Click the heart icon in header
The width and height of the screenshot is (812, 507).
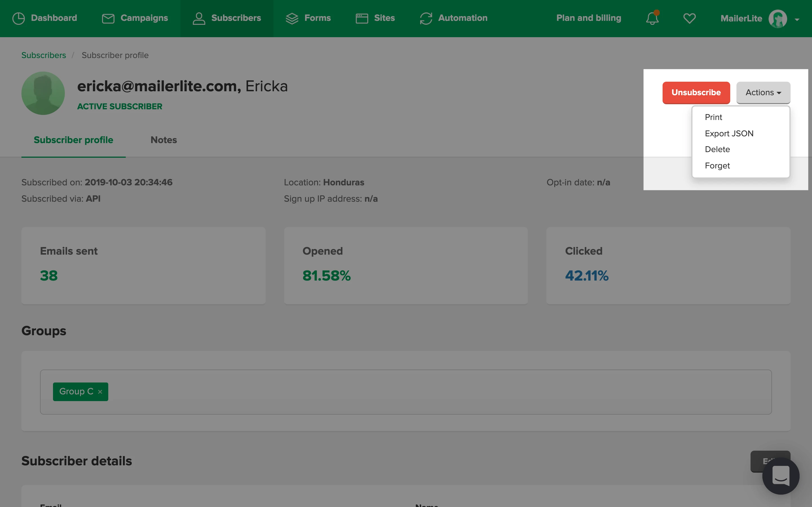click(x=689, y=18)
